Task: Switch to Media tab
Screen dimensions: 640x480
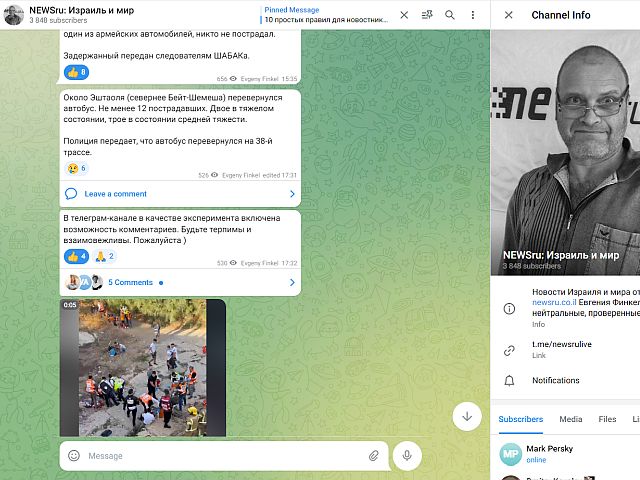Action: pos(571,419)
